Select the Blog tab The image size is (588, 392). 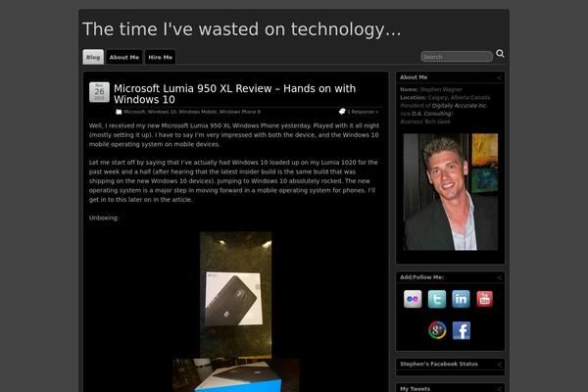click(x=93, y=57)
